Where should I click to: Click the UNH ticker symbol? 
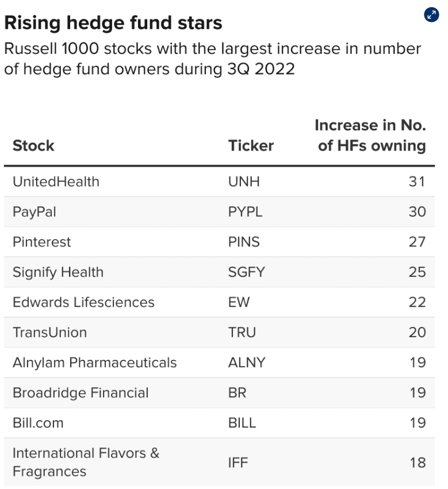coord(244,182)
